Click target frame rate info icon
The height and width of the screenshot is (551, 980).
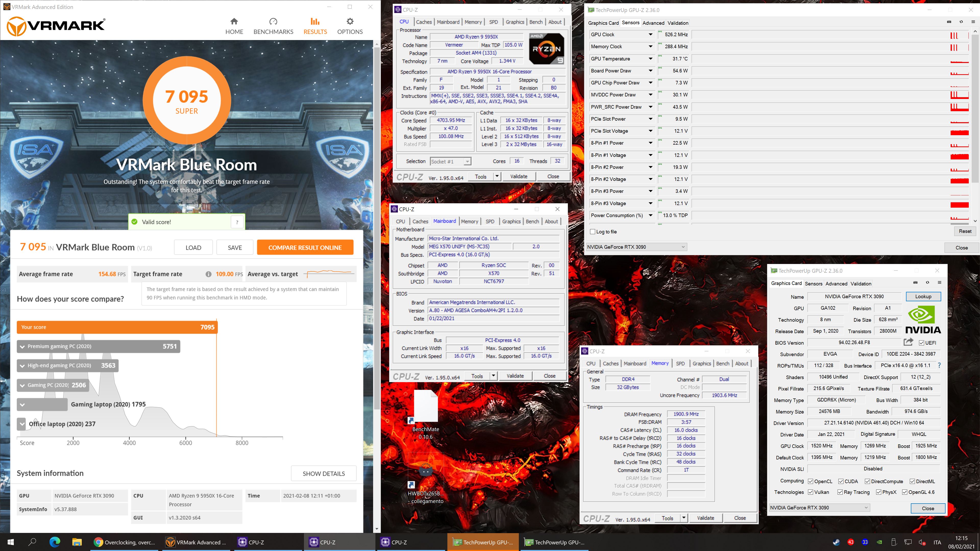click(x=209, y=274)
